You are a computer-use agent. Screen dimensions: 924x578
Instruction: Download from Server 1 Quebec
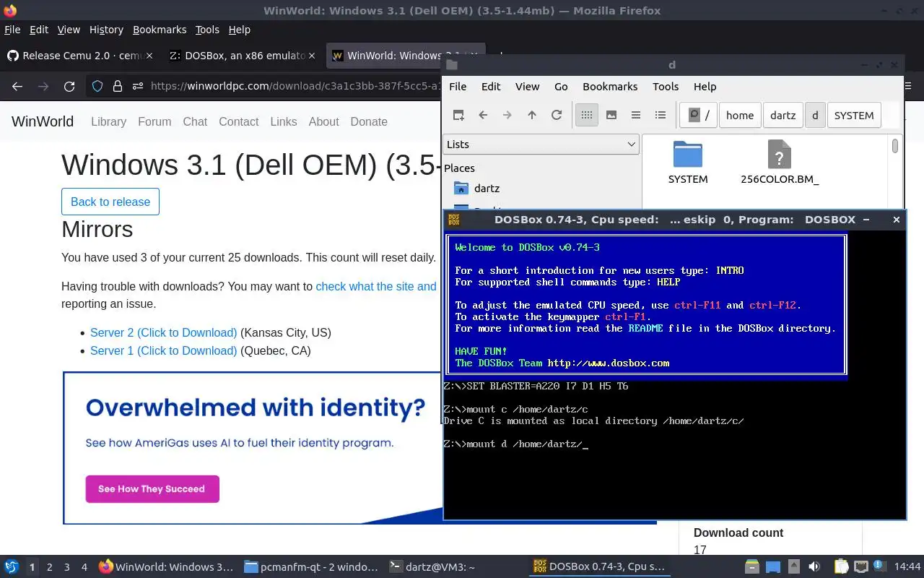(163, 351)
